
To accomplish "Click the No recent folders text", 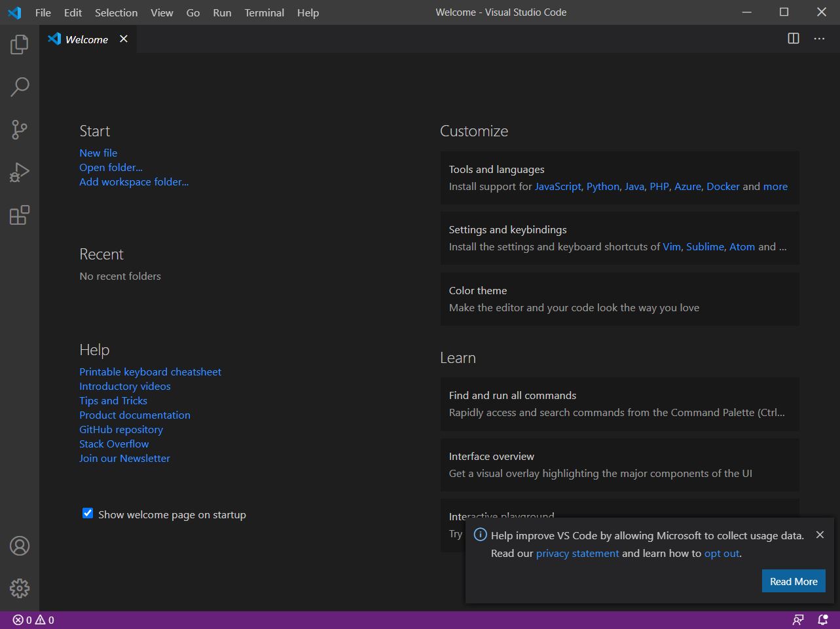I will (x=120, y=276).
